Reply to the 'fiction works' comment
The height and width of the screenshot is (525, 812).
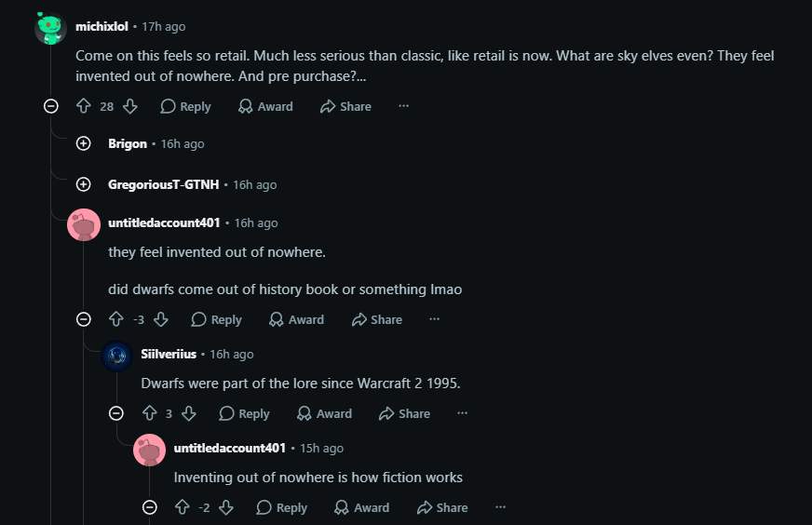(x=282, y=507)
